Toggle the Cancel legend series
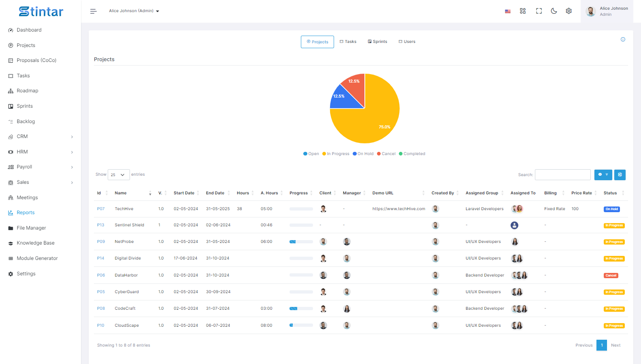641x364 pixels. (386, 154)
